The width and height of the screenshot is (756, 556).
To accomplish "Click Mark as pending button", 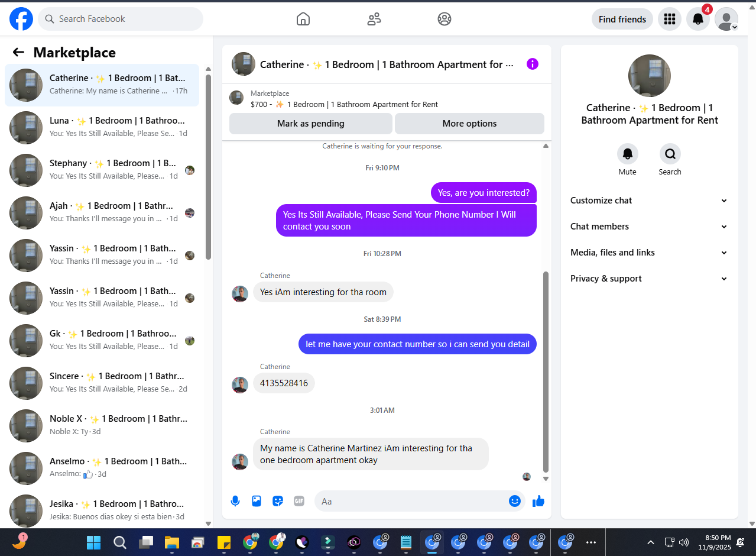I will [x=311, y=124].
